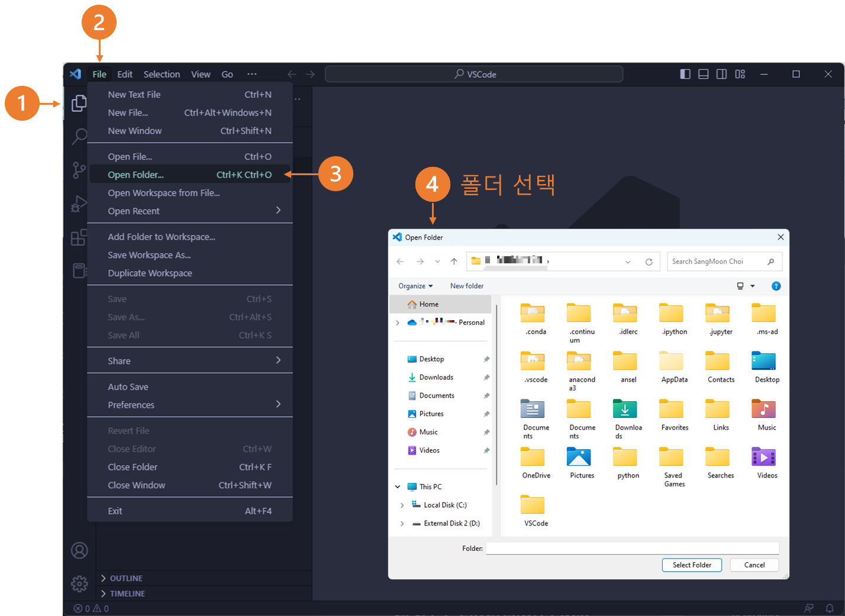The height and width of the screenshot is (616, 845).
Task: Toggle Auto Save in File menu
Action: point(190,387)
